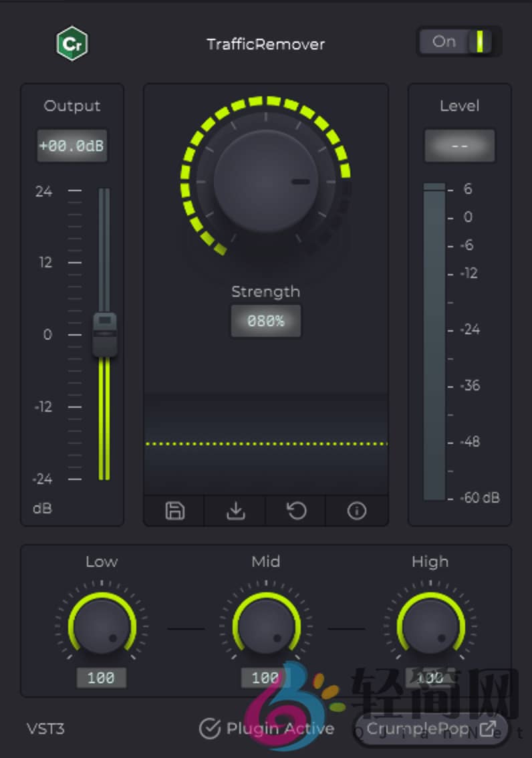The width and height of the screenshot is (532, 758).
Task: Click the reset circular arrow icon
Action: point(296,511)
